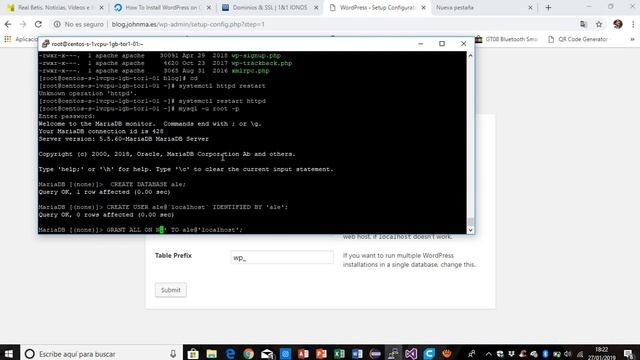Open the Mail app from taskbar

pyautogui.click(x=267, y=353)
